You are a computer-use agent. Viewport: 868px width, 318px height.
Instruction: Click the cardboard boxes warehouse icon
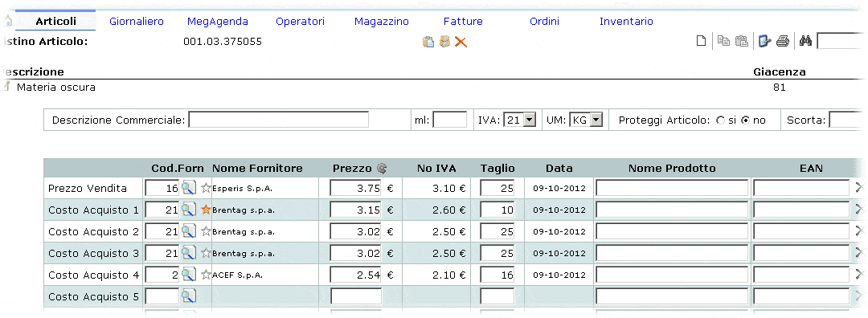(x=444, y=42)
